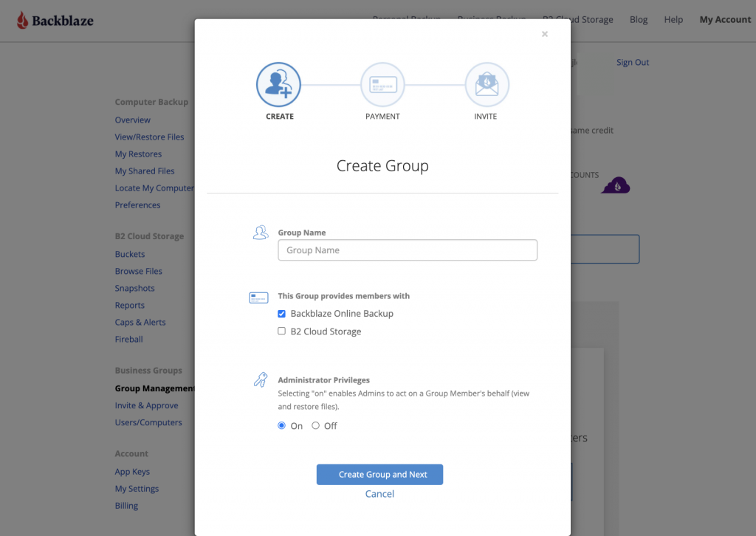Open Fireball sidebar link
The height and width of the screenshot is (536, 756).
[128, 340]
